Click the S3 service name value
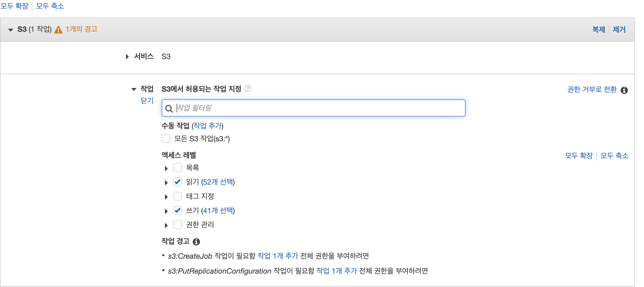Image resolution: width=644 pixels, height=287 pixels. pyautogui.click(x=166, y=56)
